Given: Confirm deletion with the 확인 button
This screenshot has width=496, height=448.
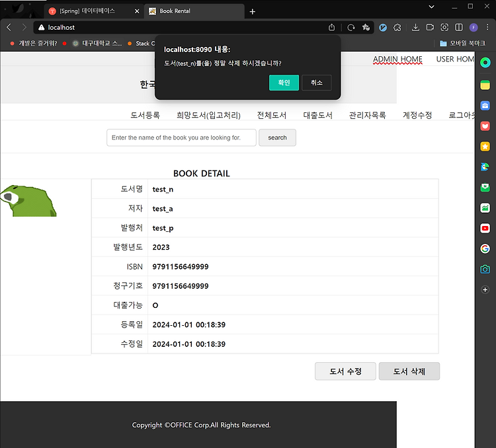Looking at the screenshot, I should click(284, 83).
